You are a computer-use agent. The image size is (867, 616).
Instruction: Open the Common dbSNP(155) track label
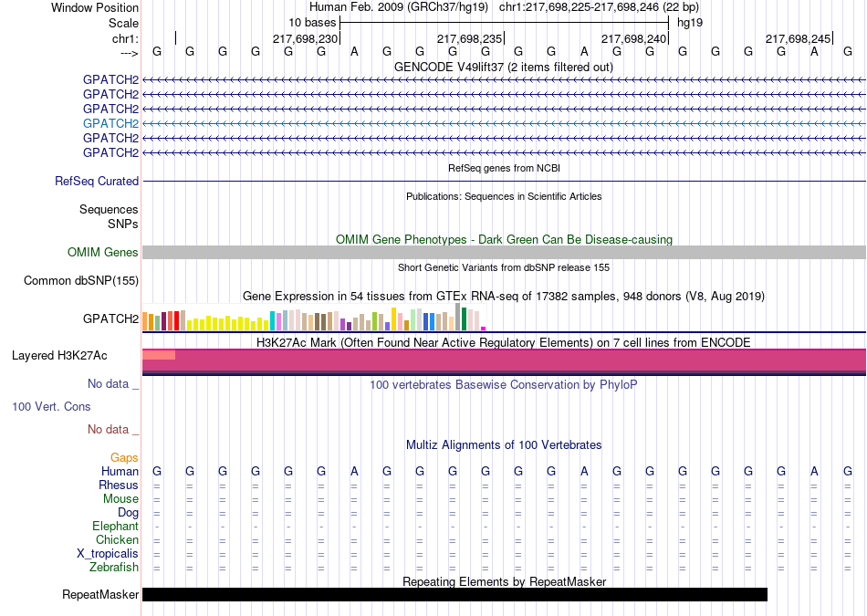pyautogui.click(x=81, y=281)
